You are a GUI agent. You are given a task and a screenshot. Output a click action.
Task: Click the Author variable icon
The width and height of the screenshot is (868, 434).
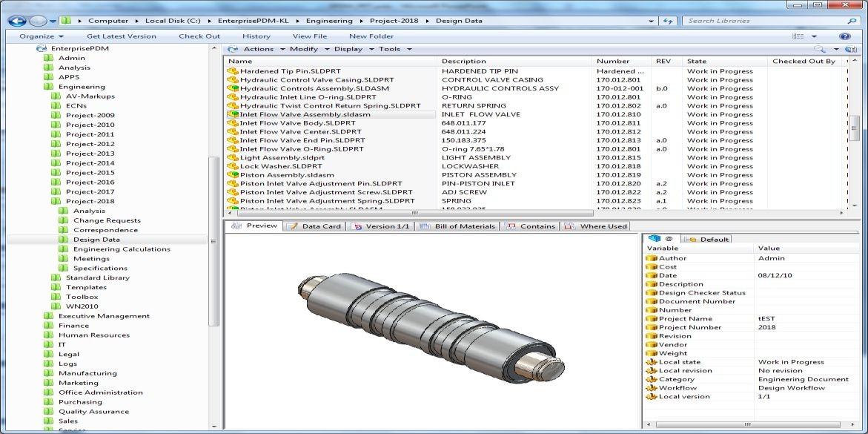(652, 258)
